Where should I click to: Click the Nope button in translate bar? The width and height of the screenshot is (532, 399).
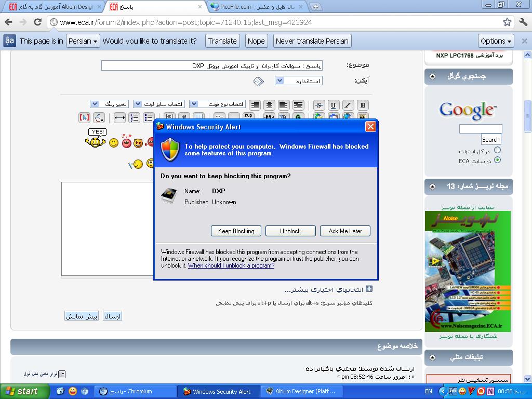(x=256, y=41)
